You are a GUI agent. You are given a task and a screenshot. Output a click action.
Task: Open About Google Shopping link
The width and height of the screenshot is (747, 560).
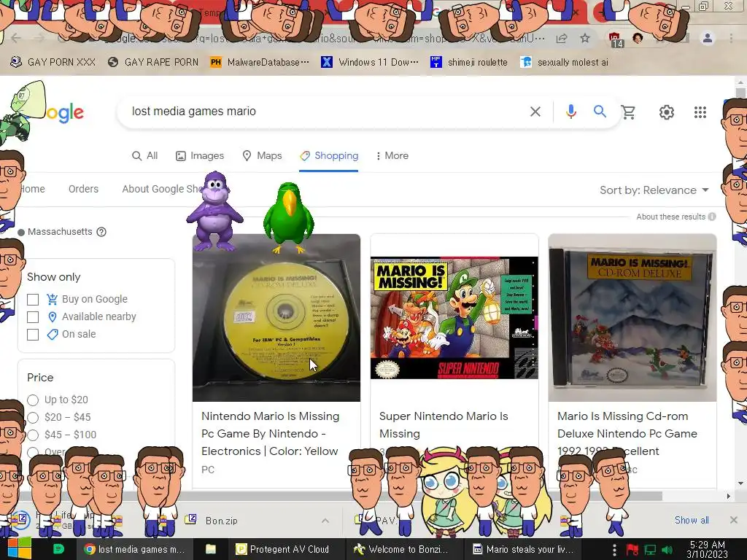pyautogui.click(x=162, y=189)
